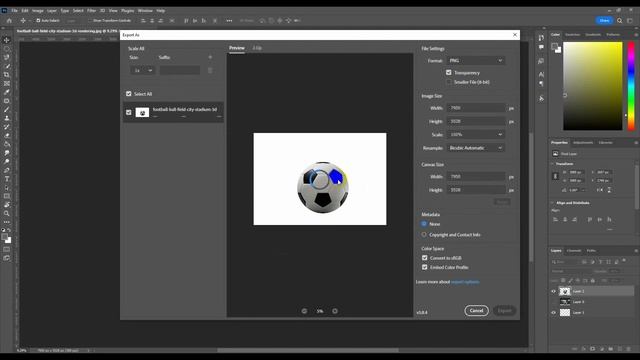Open the Filter menu
640x360 pixels.
91,11
